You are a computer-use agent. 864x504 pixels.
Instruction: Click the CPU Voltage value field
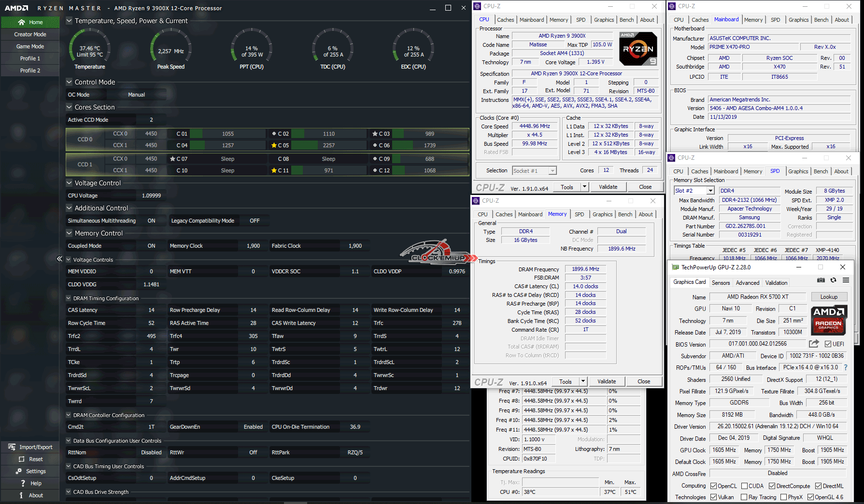(151, 196)
